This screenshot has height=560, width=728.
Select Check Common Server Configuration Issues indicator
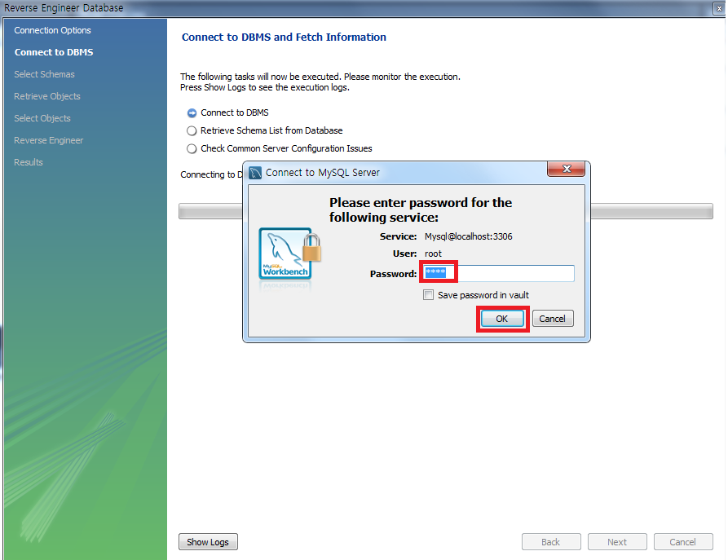(x=192, y=148)
